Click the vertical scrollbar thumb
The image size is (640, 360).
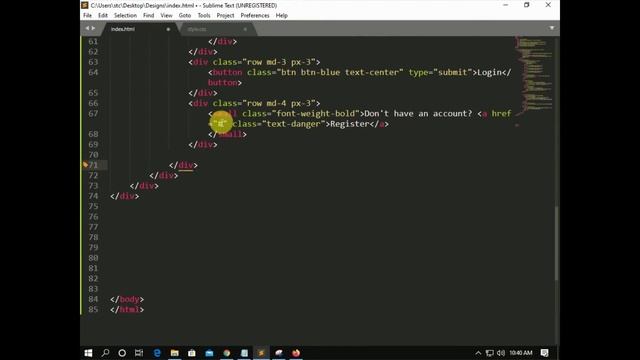(x=556, y=244)
